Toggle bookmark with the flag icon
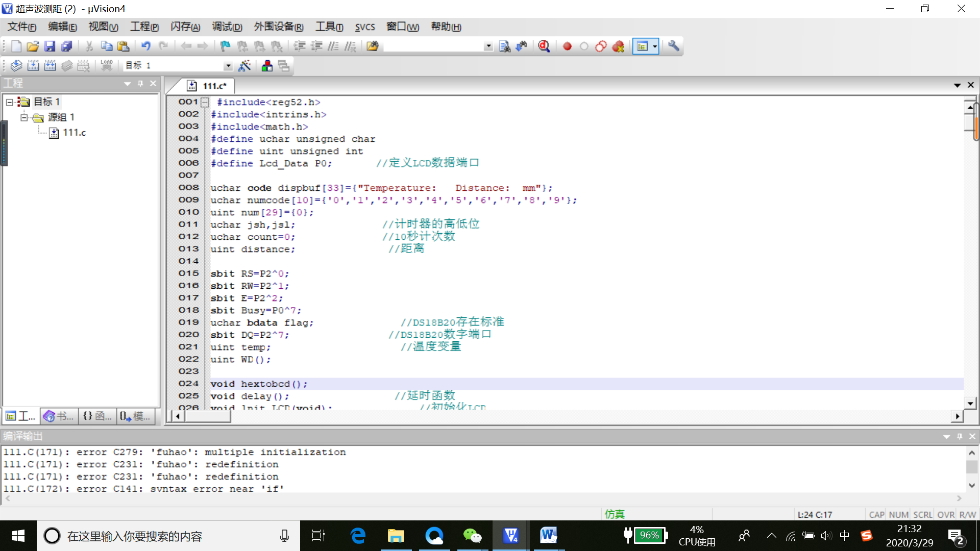 tap(225, 46)
